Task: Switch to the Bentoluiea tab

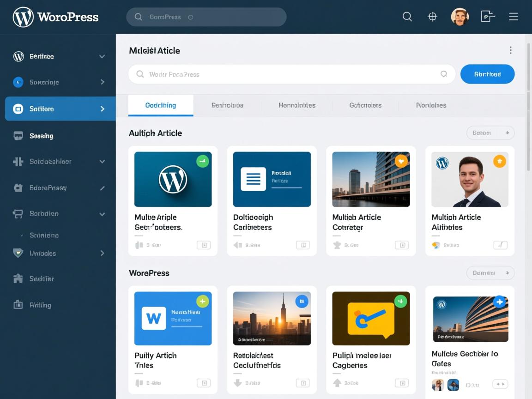Action: coord(227,105)
